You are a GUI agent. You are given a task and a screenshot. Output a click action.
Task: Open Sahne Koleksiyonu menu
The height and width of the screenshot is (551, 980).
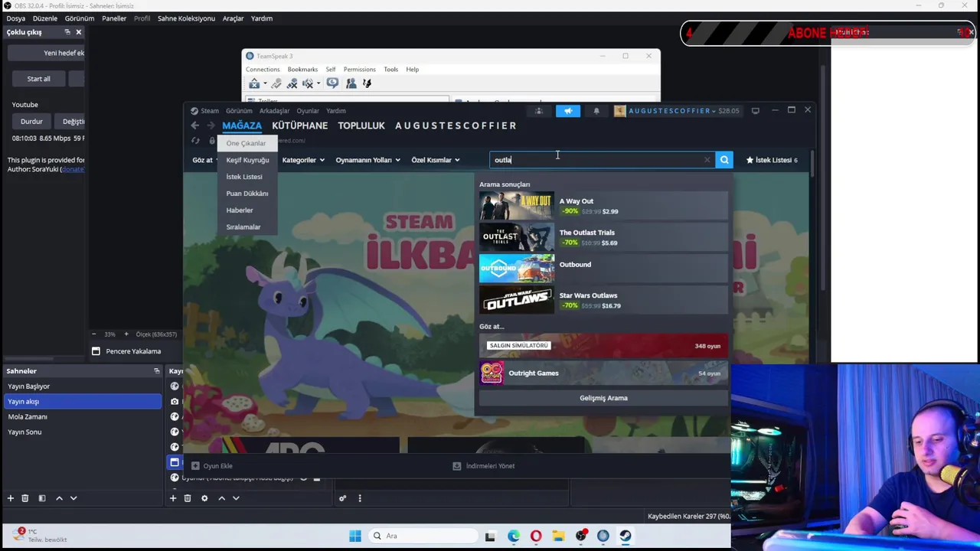(186, 18)
